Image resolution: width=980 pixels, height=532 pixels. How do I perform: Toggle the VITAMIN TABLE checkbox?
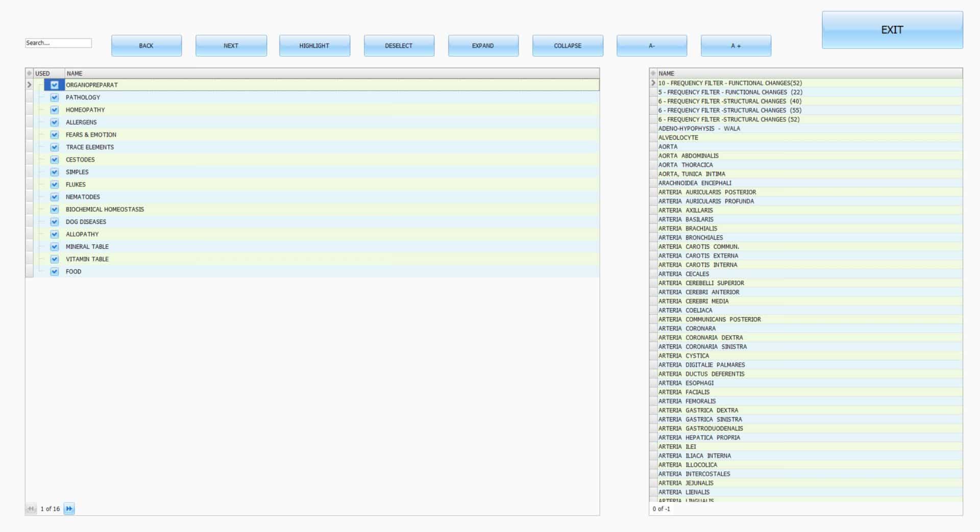tap(55, 259)
